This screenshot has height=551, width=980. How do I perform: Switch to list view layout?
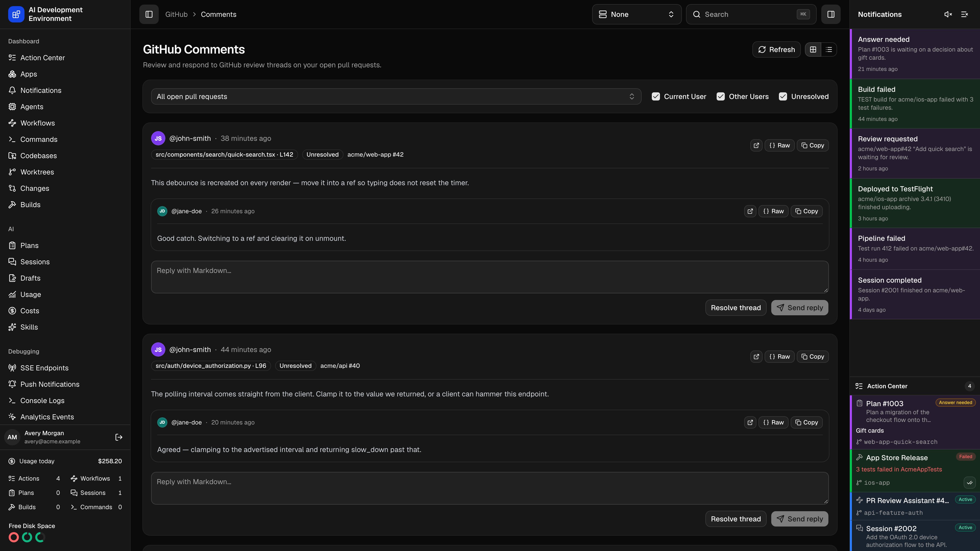coord(829,49)
